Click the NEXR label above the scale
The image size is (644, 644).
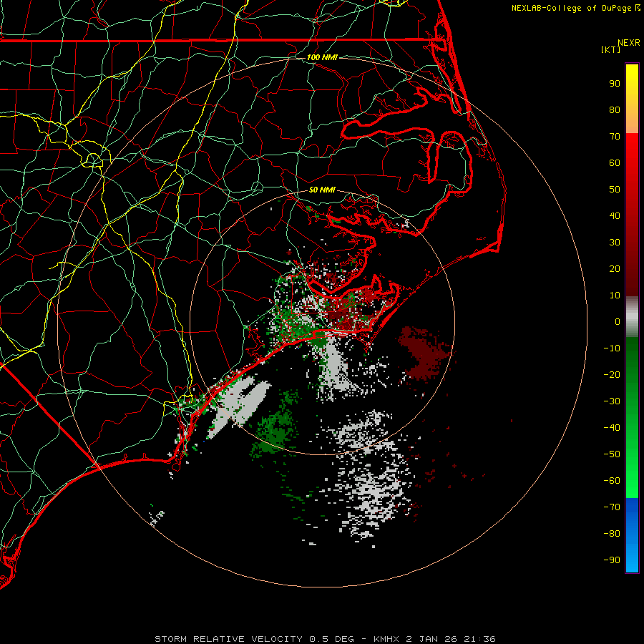629,43
